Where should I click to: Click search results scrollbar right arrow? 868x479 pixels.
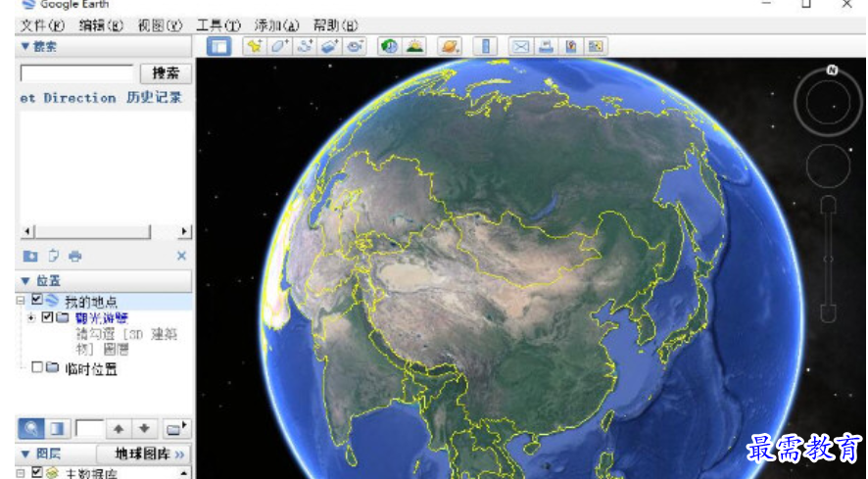pos(185,231)
